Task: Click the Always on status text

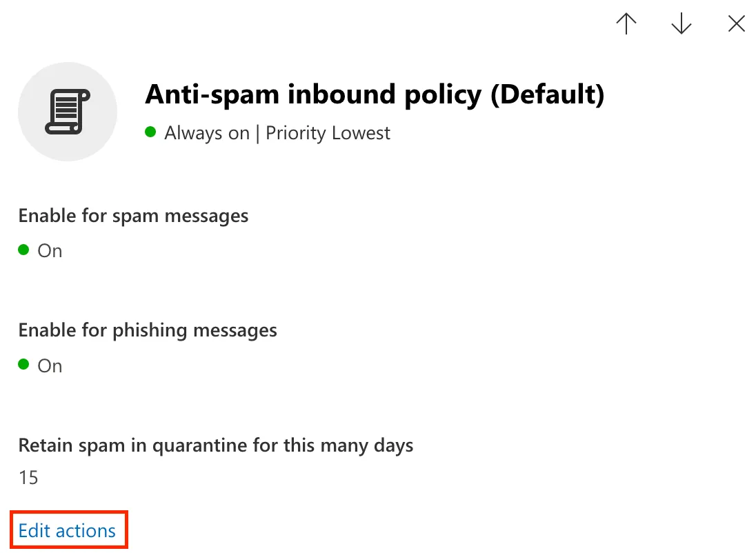Action: 207,133
